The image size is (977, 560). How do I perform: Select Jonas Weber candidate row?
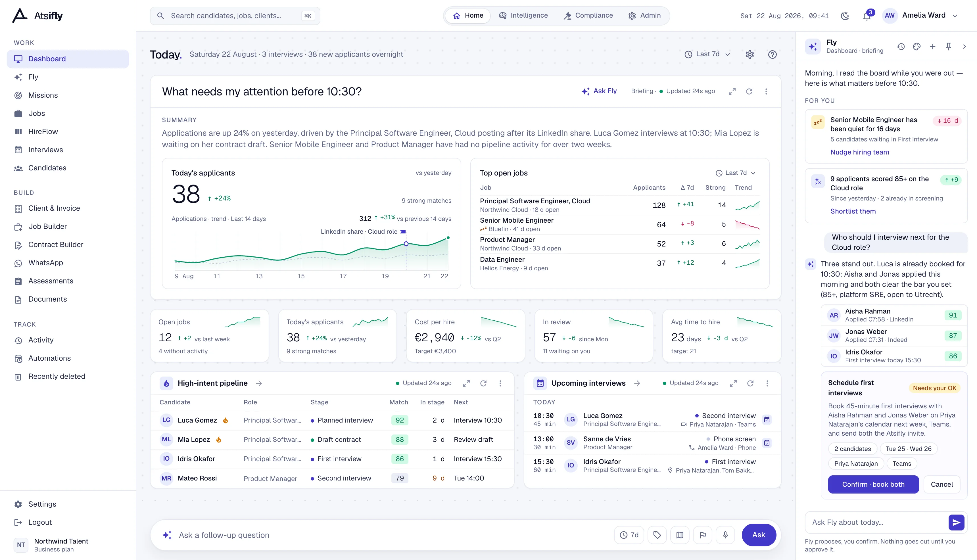894,336
